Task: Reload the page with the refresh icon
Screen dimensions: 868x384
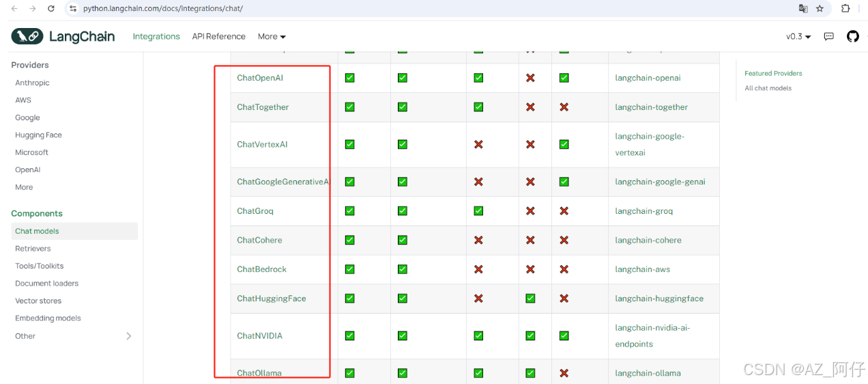Action: tap(51, 8)
